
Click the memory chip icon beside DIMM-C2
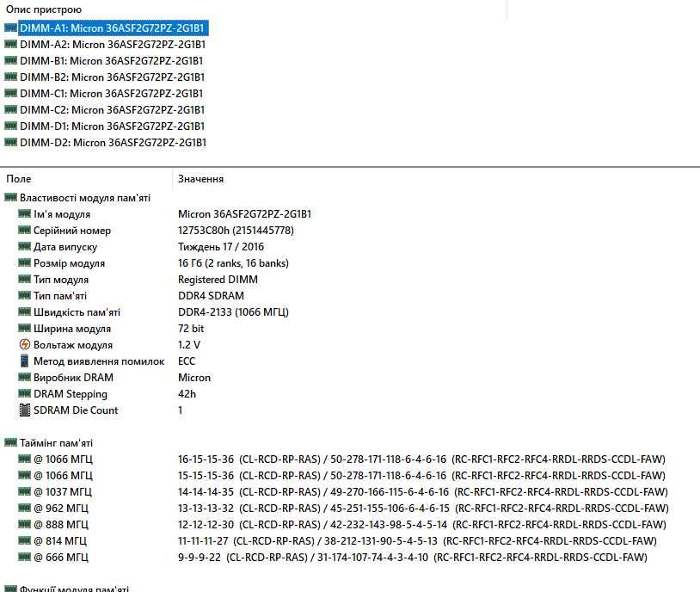pos(10,109)
